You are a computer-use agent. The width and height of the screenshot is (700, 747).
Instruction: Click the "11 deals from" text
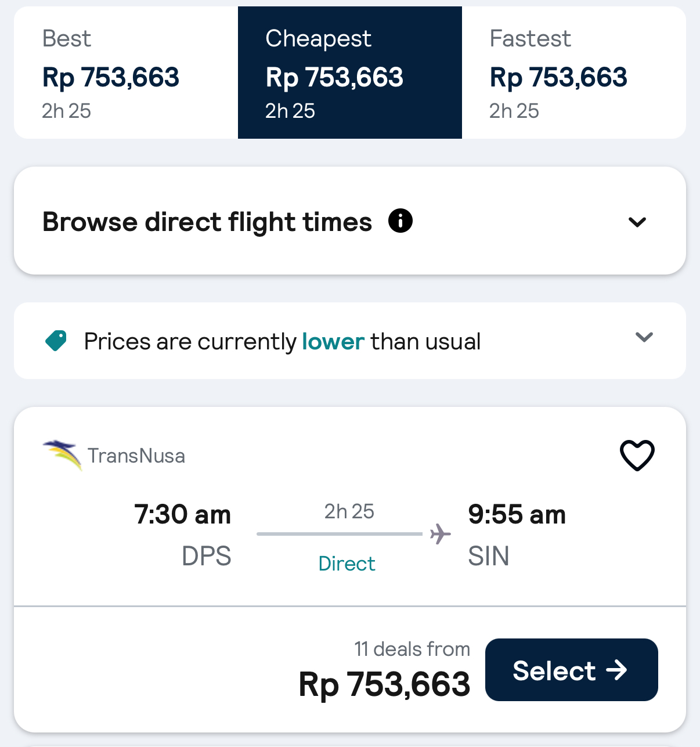tap(412, 649)
